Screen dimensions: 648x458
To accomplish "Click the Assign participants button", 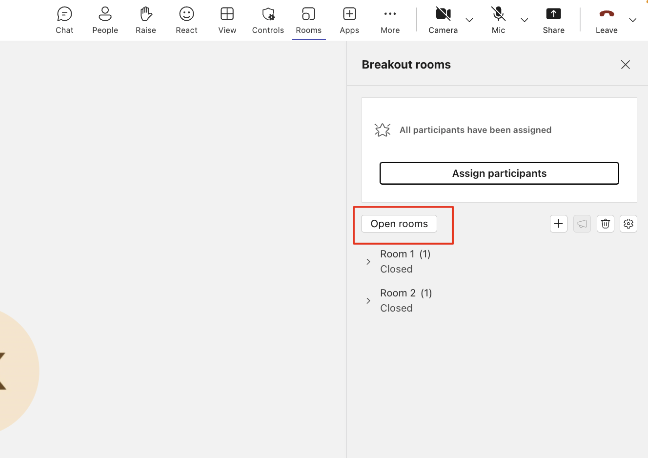I will pyautogui.click(x=499, y=173).
